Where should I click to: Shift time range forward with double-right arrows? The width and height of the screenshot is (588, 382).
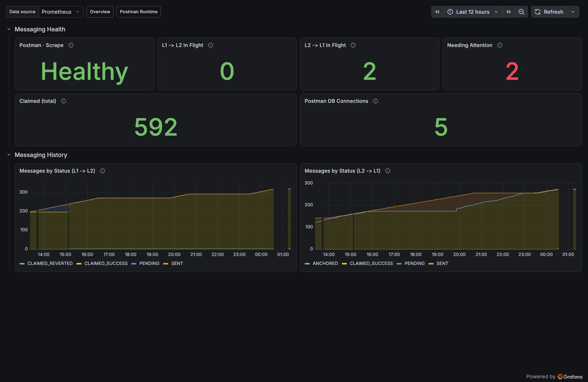pyautogui.click(x=508, y=12)
